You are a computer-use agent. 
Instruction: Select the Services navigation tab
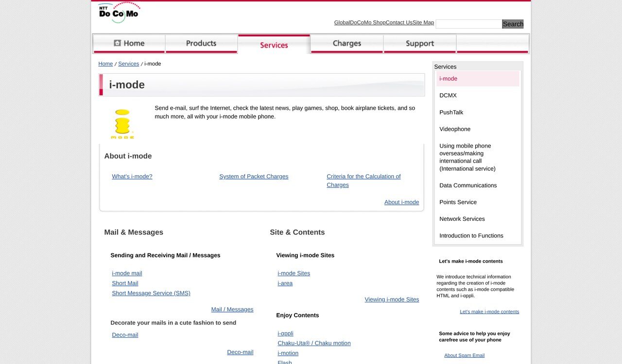pyautogui.click(x=274, y=44)
